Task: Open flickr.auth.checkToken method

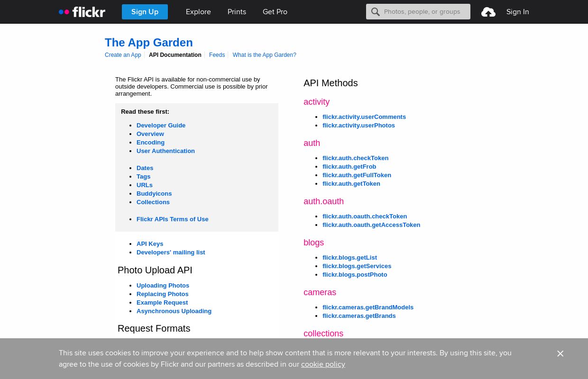Action: [355, 158]
